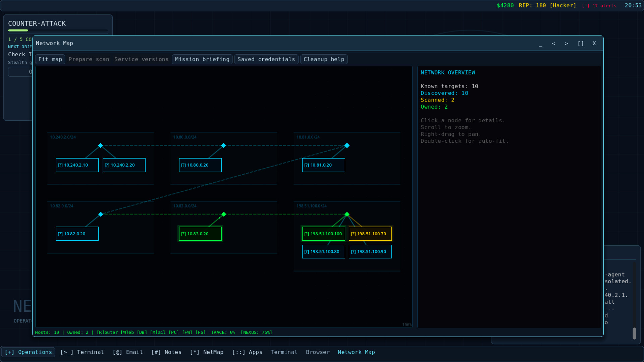The width and height of the screenshot is (644, 362).
Task: Select scanned host 198.51.100.70
Action: (370, 234)
